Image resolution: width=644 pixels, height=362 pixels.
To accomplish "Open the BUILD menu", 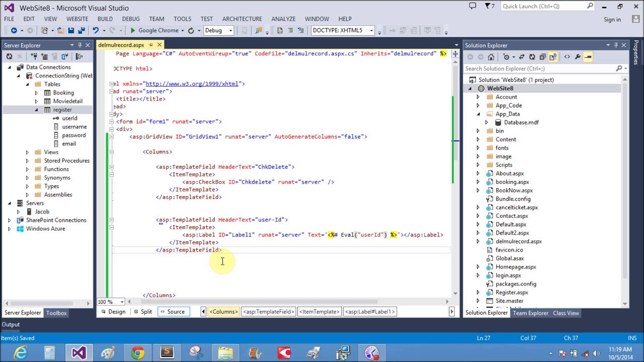I will pos(105,19).
